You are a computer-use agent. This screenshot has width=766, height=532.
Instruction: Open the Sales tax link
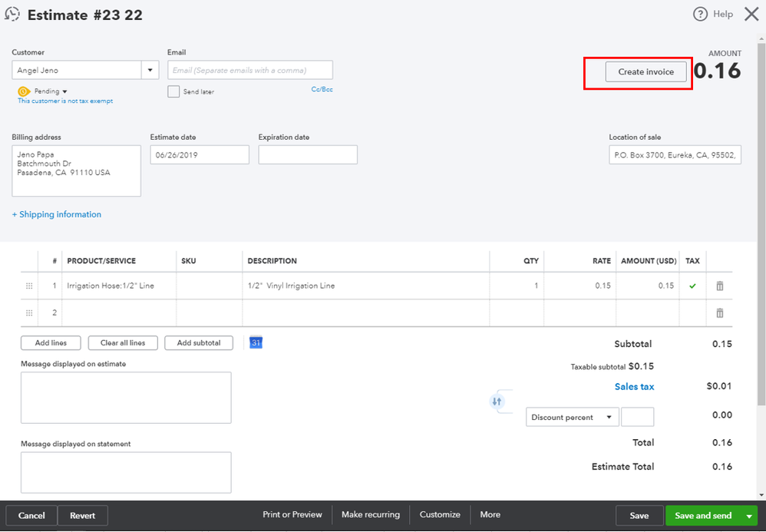(x=634, y=387)
